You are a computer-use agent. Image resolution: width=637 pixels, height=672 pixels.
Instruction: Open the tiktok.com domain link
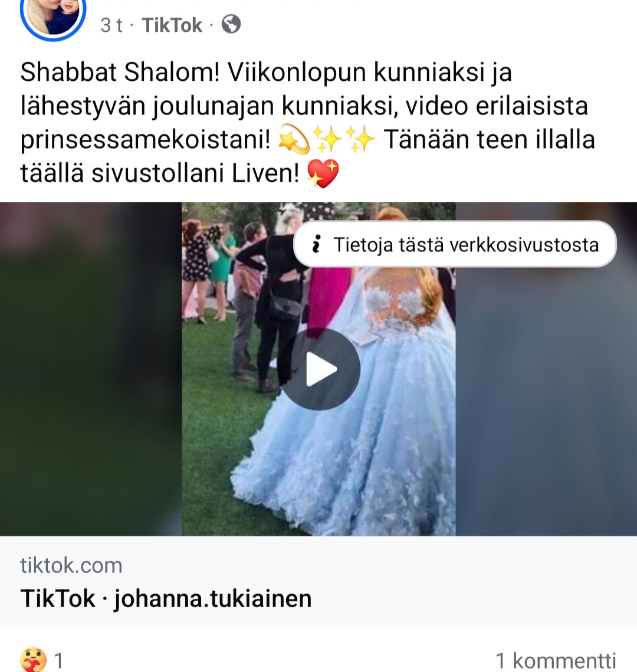pos(71,565)
